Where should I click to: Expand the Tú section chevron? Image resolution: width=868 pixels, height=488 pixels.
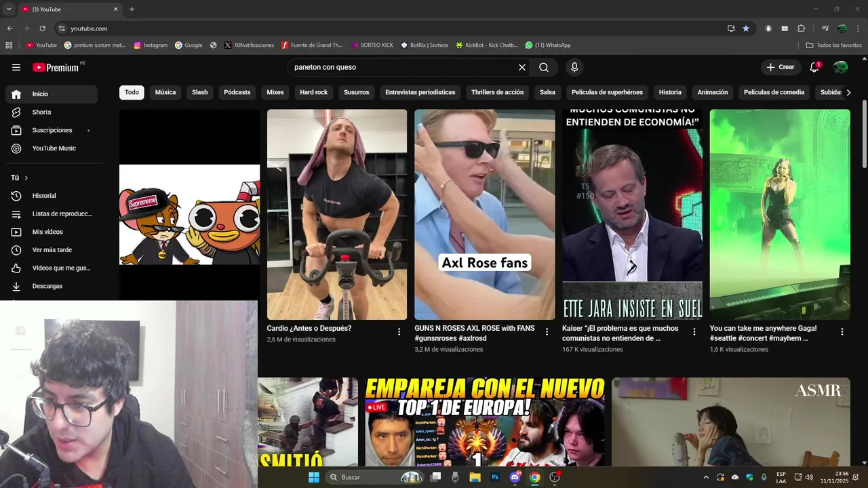26,178
